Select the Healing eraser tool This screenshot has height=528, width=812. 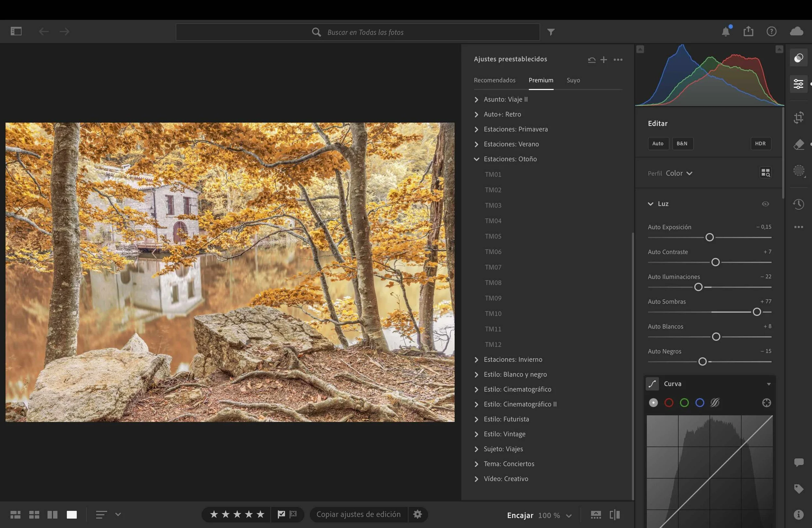coord(798,144)
